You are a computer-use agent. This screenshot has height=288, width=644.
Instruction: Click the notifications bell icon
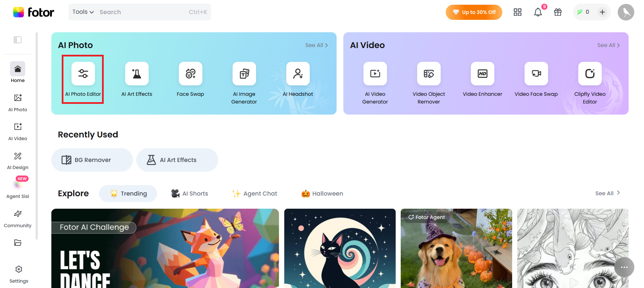(538, 12)
